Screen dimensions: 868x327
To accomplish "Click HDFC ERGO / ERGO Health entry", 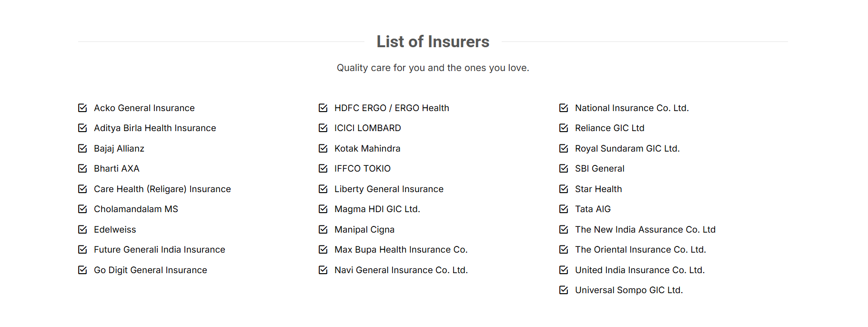I will click(392, 108).
